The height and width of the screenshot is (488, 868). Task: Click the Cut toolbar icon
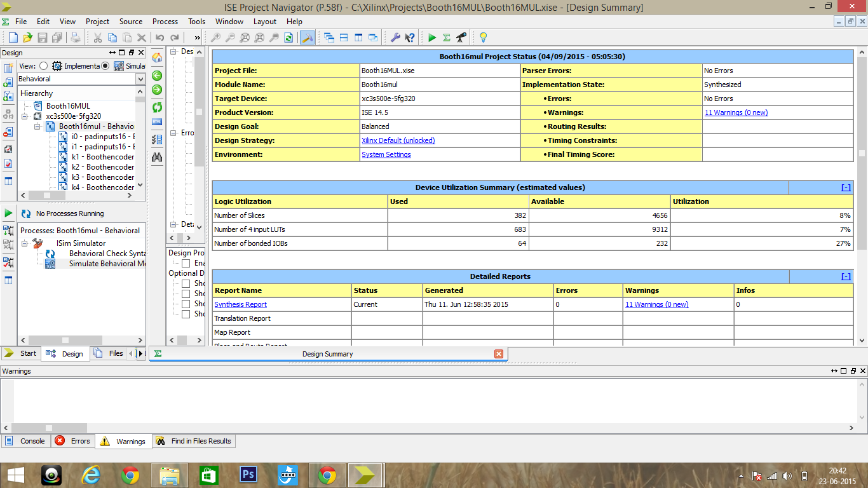(98, 37)
